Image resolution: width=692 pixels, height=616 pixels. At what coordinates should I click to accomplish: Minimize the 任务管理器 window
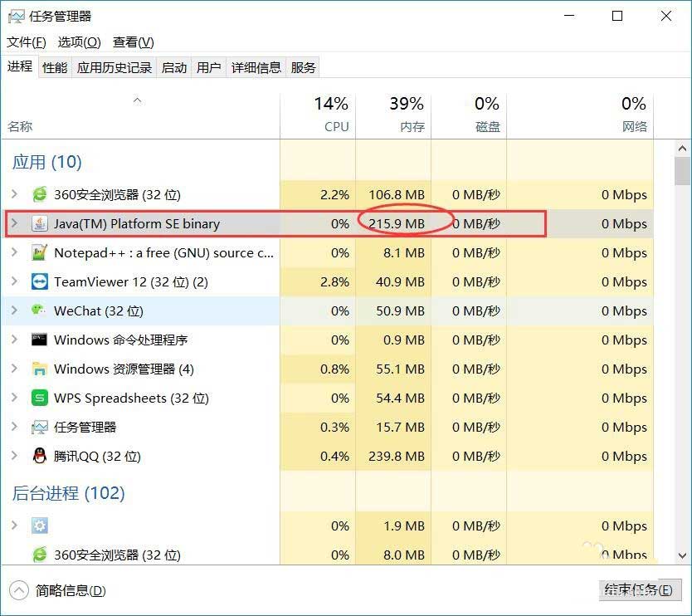(x=569, y=17)
